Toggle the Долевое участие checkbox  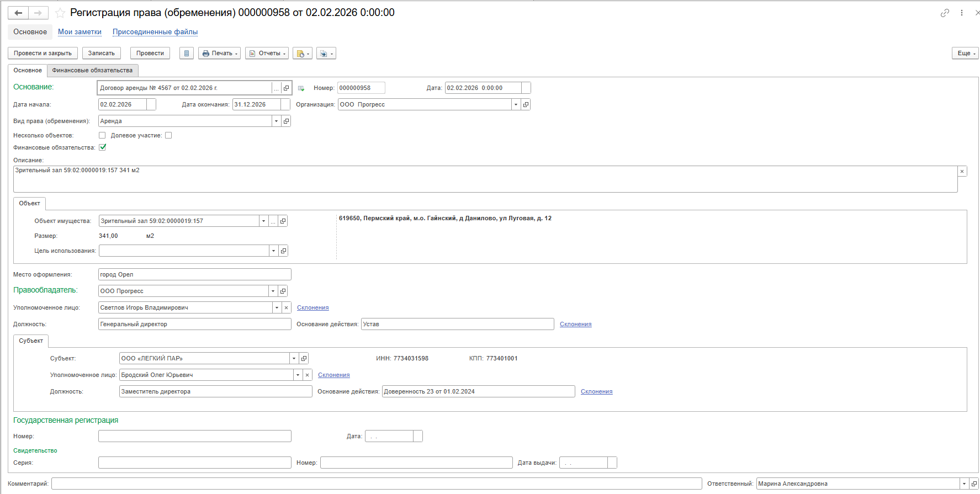(168, 135)
